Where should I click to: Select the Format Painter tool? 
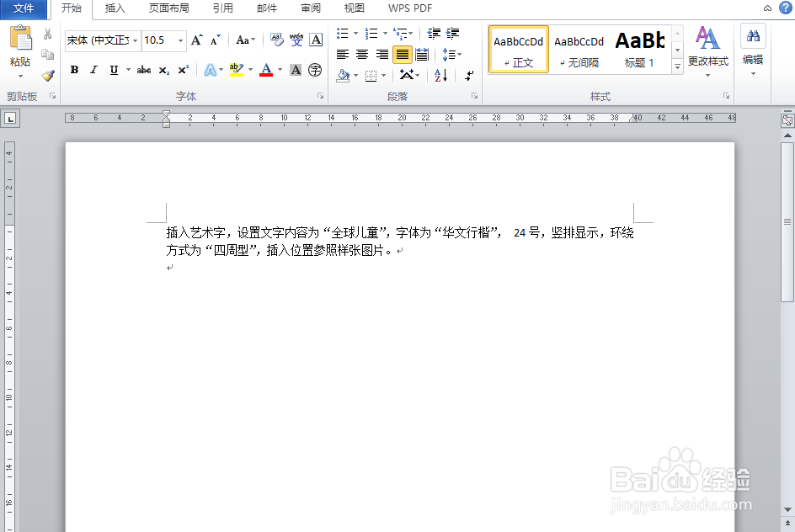pyautogui.click(x=48, y=75)
